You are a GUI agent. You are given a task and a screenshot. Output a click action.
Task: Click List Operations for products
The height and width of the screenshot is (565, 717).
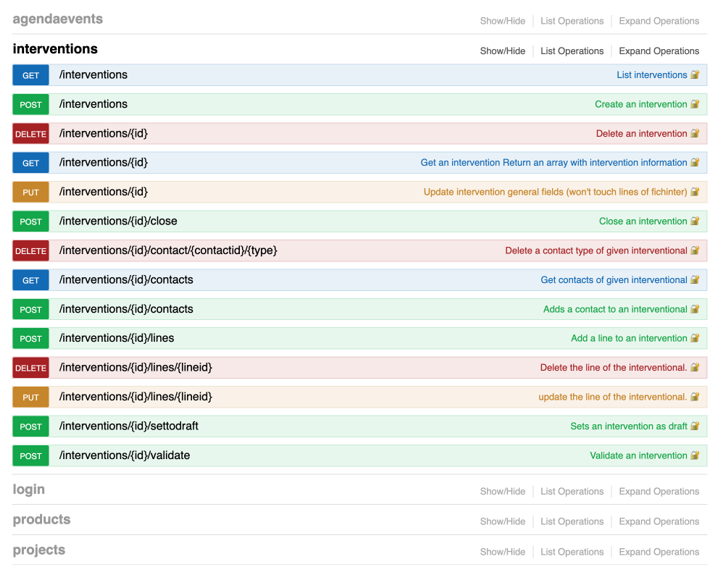pos(572,522)
